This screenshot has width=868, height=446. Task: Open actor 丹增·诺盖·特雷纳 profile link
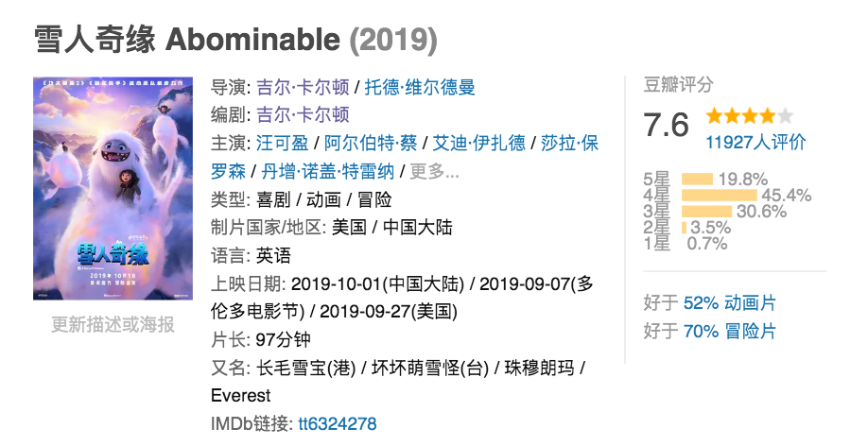click(x=325, y=171)
